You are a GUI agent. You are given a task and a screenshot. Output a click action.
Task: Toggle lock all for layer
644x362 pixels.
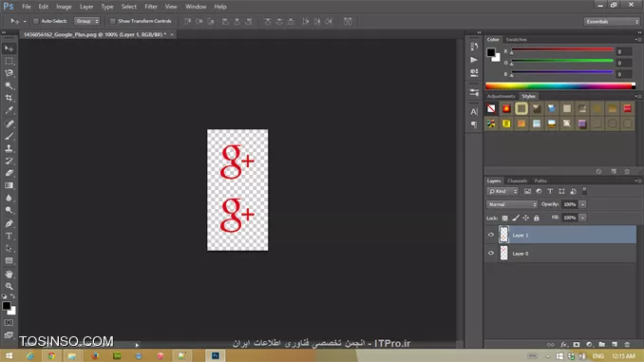tap(537, 218)
